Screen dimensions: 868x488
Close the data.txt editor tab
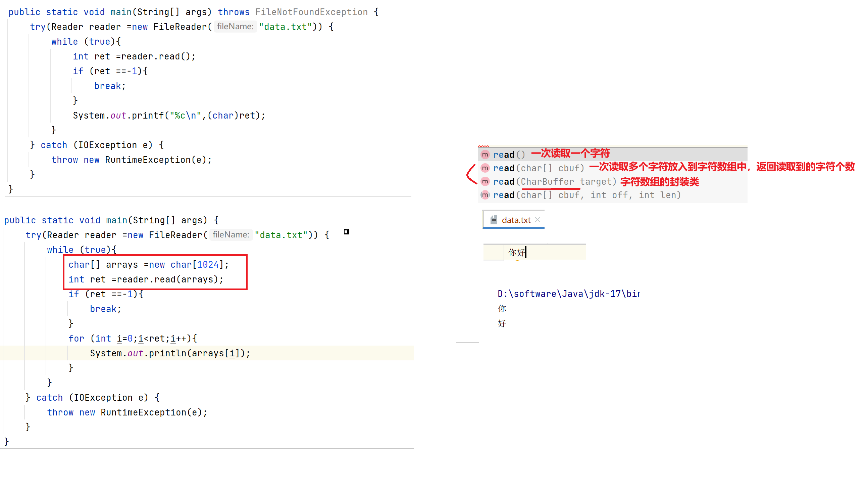pos(538,220)
